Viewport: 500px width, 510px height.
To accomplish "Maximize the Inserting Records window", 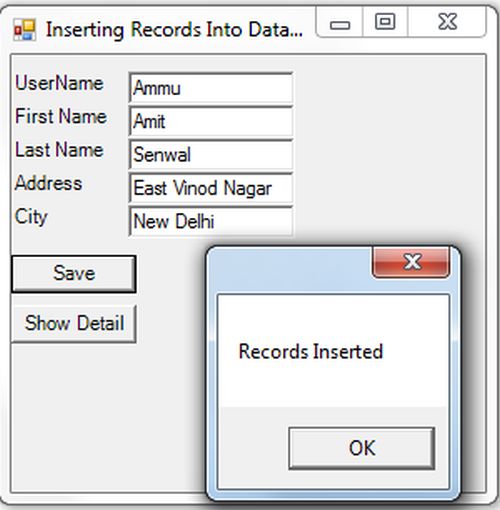I will click(x=385, y=23).
